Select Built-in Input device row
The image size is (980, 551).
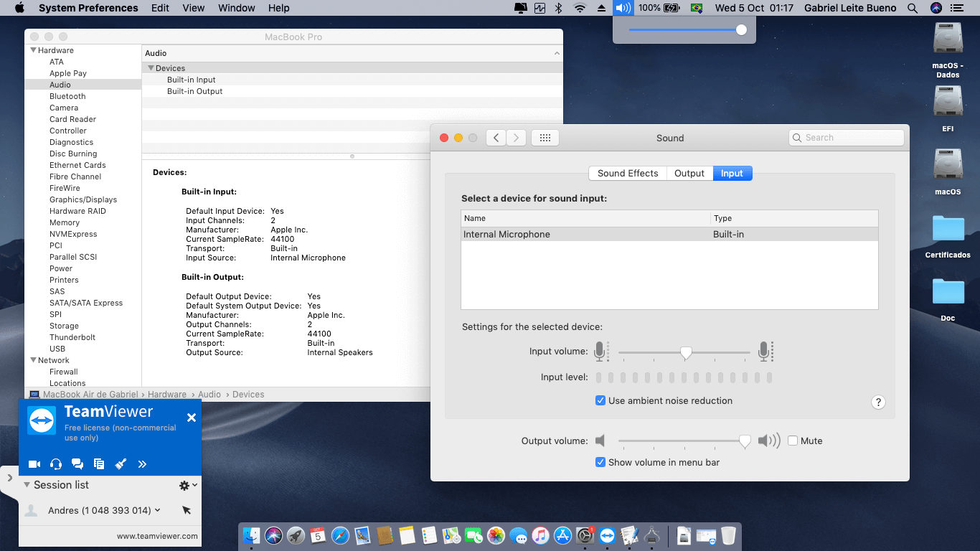[352, 80]
